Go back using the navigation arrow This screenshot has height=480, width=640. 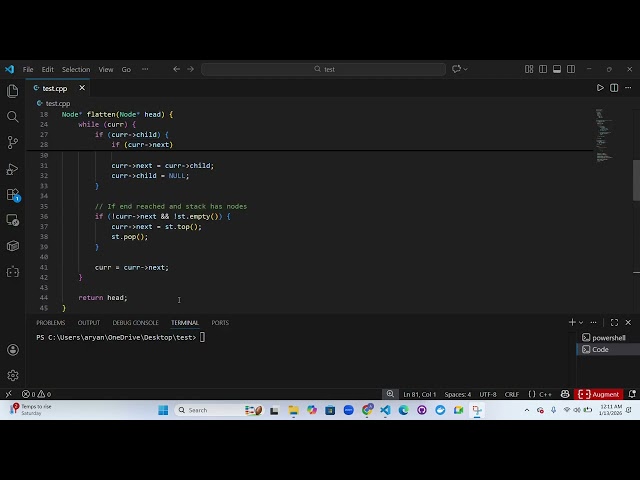[x=176, y=69]
